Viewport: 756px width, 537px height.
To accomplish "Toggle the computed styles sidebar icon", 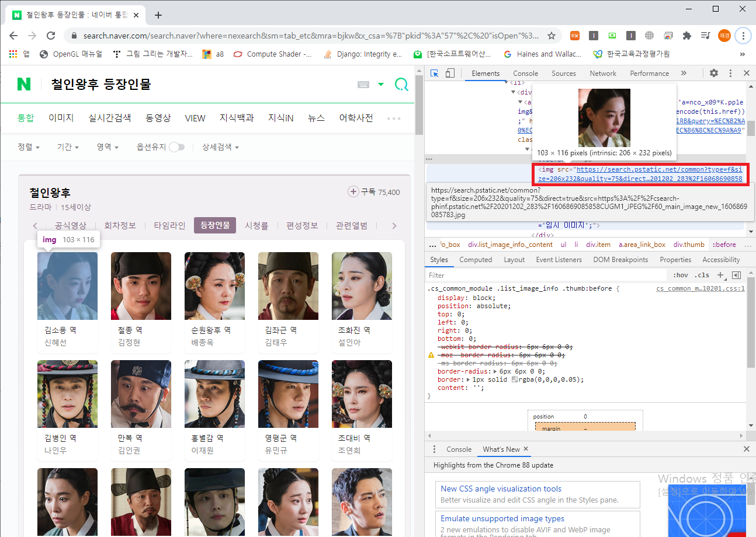I will click(x=737, y=275).
